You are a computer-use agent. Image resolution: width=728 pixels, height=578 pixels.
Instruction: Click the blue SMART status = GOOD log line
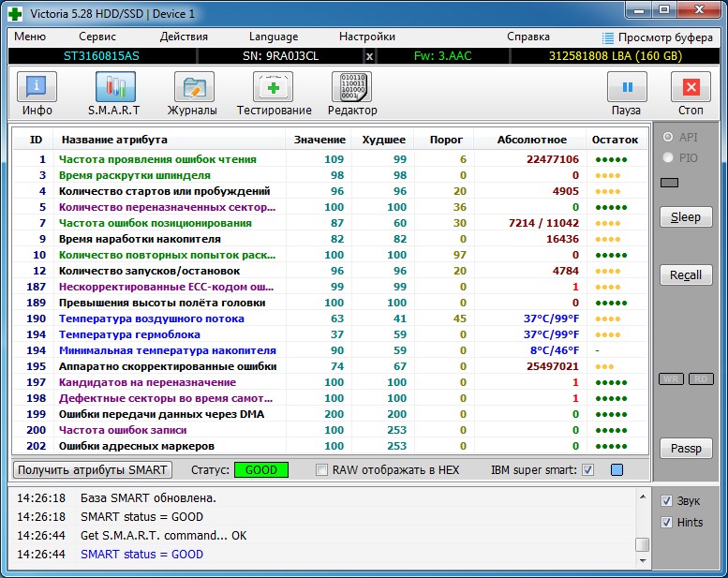click(141, 555)
